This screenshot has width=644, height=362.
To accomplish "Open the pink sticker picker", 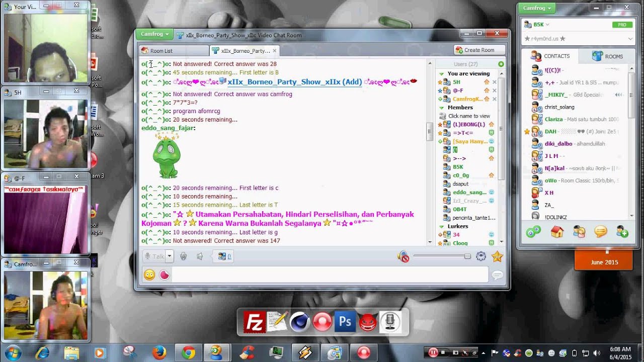I will tap(164, 275).
